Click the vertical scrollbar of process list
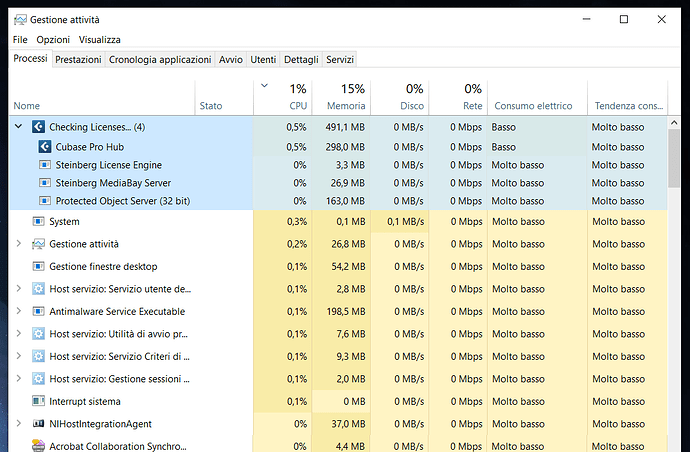The image size is (690, 452). 676,300
